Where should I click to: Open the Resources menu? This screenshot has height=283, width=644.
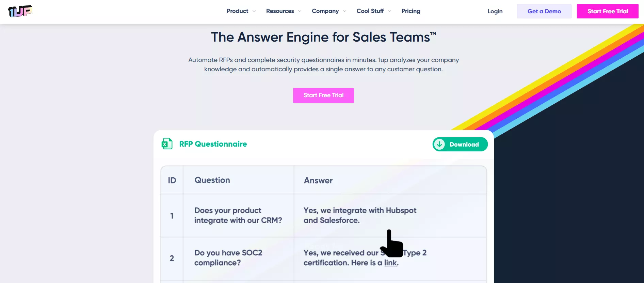click(280, 11)
